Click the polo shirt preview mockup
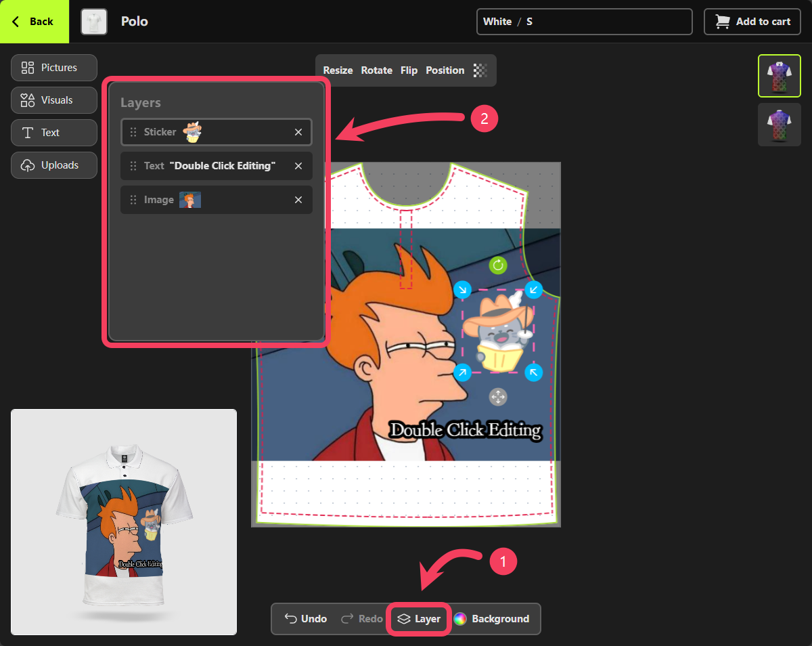This screenshot has width=812, height=646. [124, 521]
